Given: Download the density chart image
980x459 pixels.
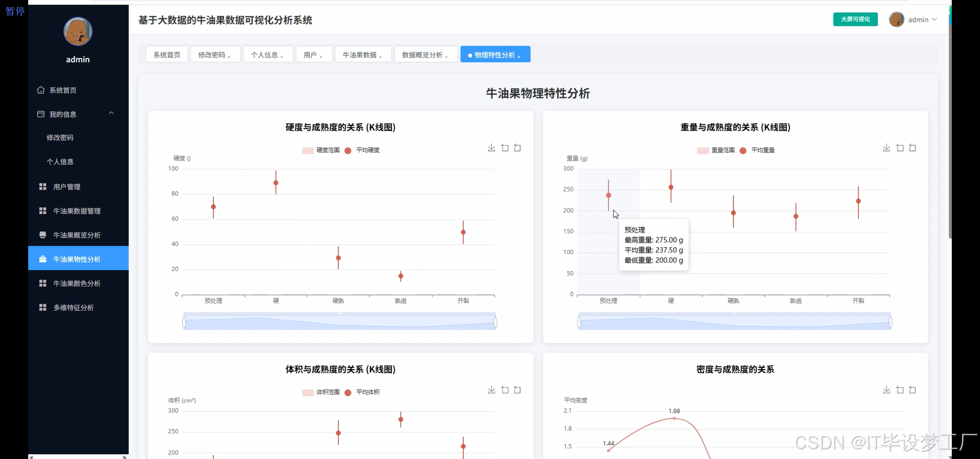Looking at the screenshot, I should tap(887, 390).
